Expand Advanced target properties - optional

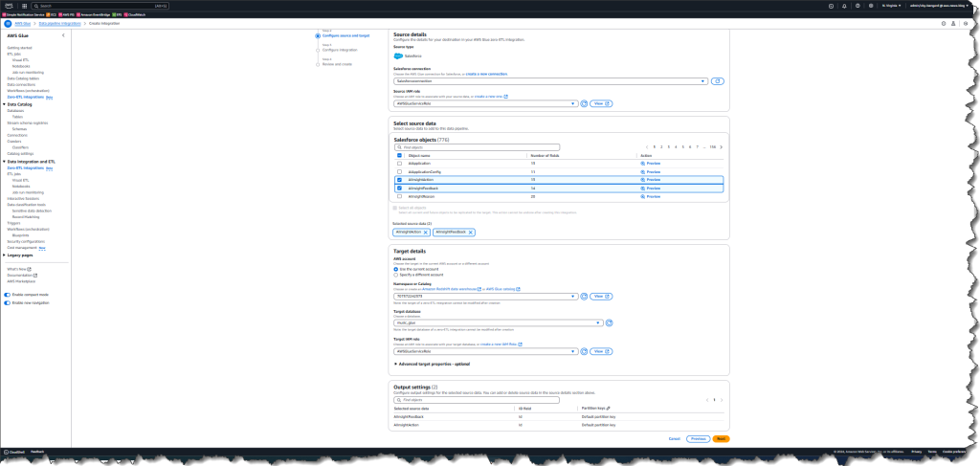click(432, 365)
